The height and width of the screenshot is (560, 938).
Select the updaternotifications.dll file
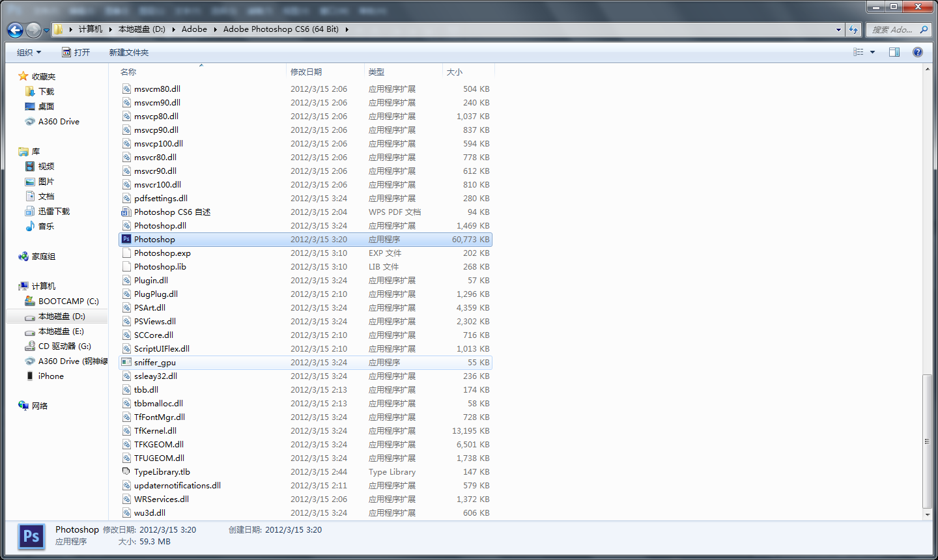[x=306, y=485]
